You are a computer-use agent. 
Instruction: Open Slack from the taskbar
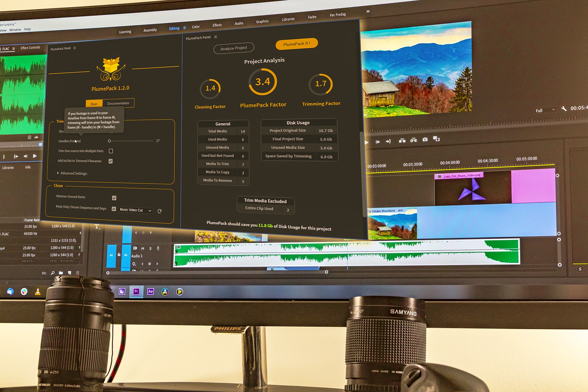click(x=24, y=292)
